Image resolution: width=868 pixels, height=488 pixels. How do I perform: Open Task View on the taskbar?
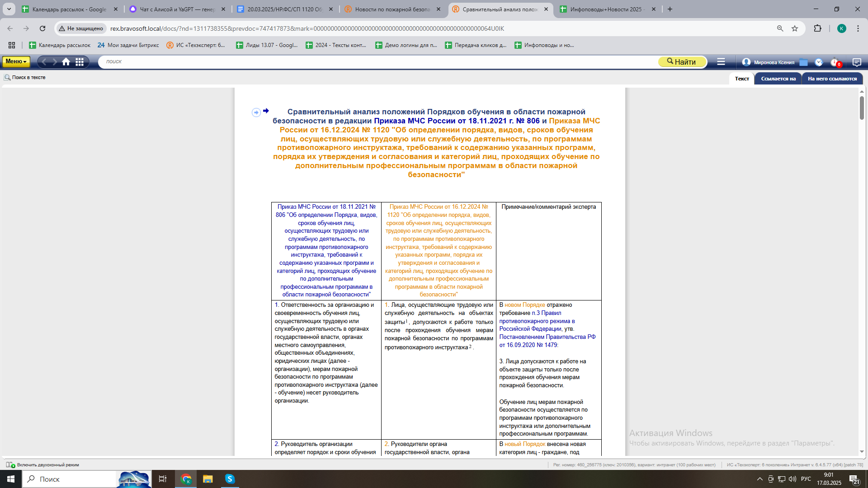point(163,479)
